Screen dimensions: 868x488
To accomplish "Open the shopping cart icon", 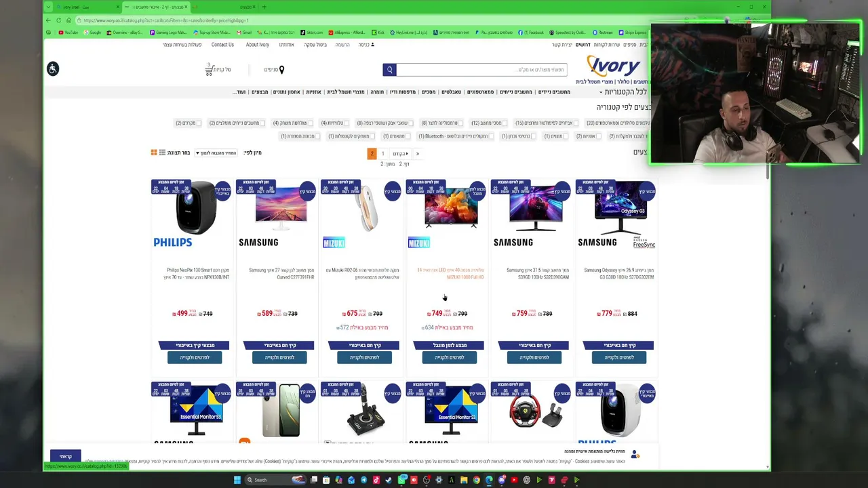I will point(210,69).
